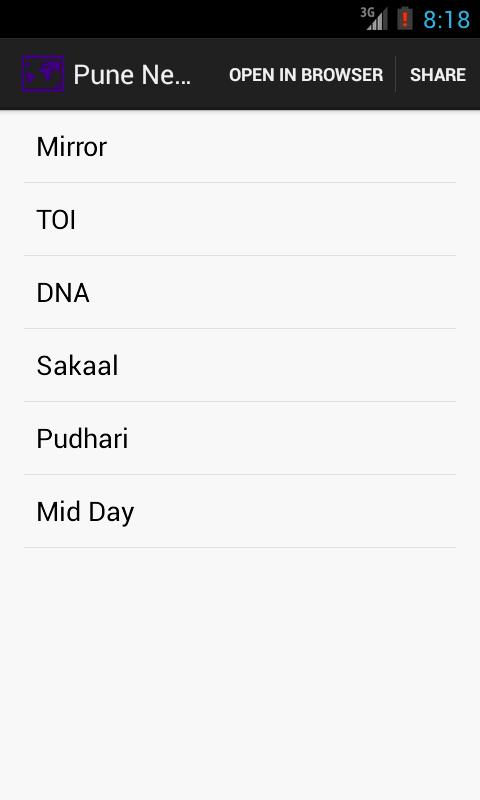Click the blank left side of status bar
480x800 pixels.
(179, 19)
